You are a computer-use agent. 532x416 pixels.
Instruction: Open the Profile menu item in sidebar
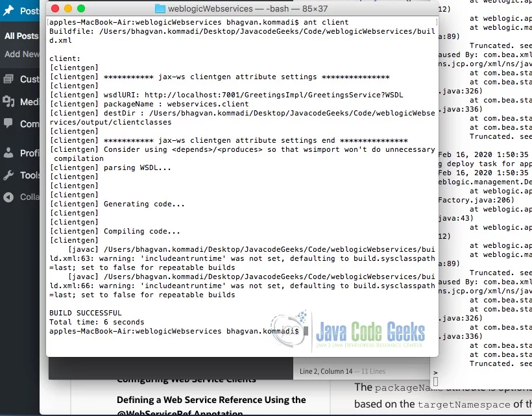(x=29, y=153)
